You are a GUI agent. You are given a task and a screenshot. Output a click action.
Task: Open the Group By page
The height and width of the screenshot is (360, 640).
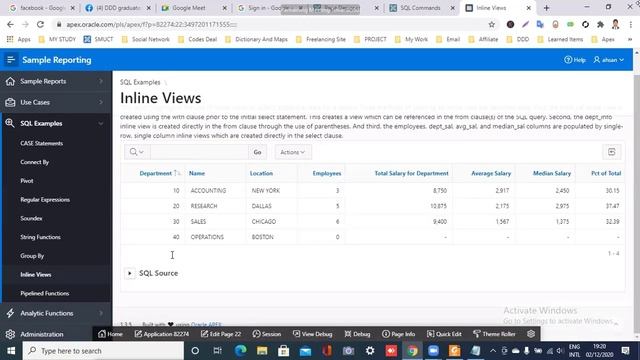point(32,256)
